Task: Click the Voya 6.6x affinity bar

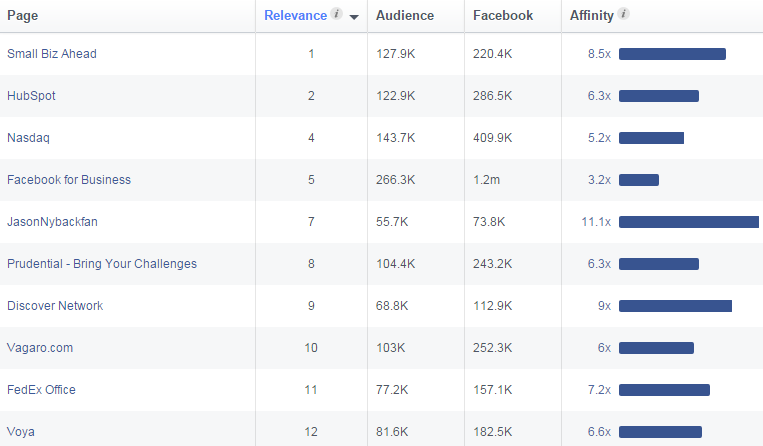Action: coord(660,432)
